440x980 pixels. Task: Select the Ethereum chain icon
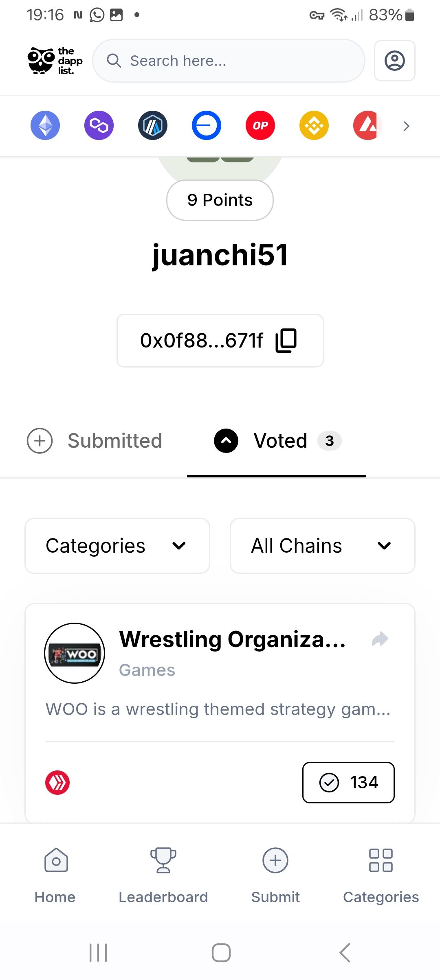pyautogui.click(x=45, y=125)
